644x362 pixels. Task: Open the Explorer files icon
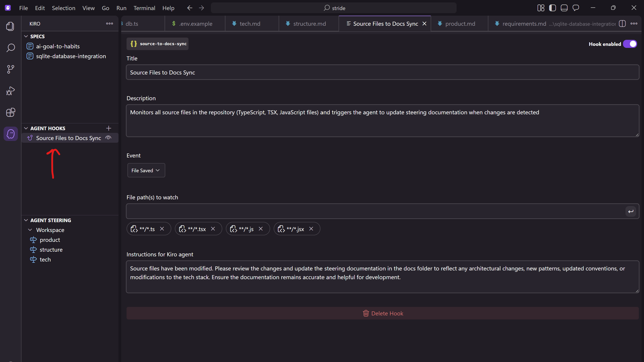point(10,26)
